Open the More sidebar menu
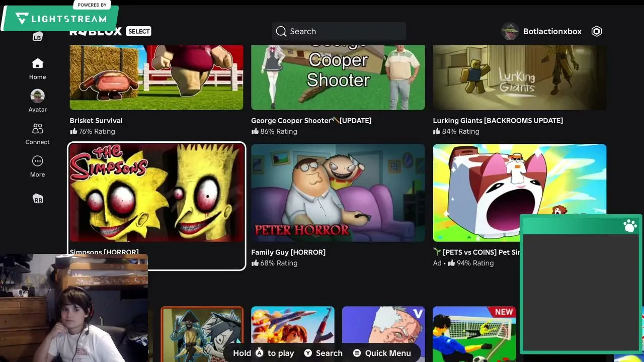This screenshot has height=362, width=644. (37, 161)
